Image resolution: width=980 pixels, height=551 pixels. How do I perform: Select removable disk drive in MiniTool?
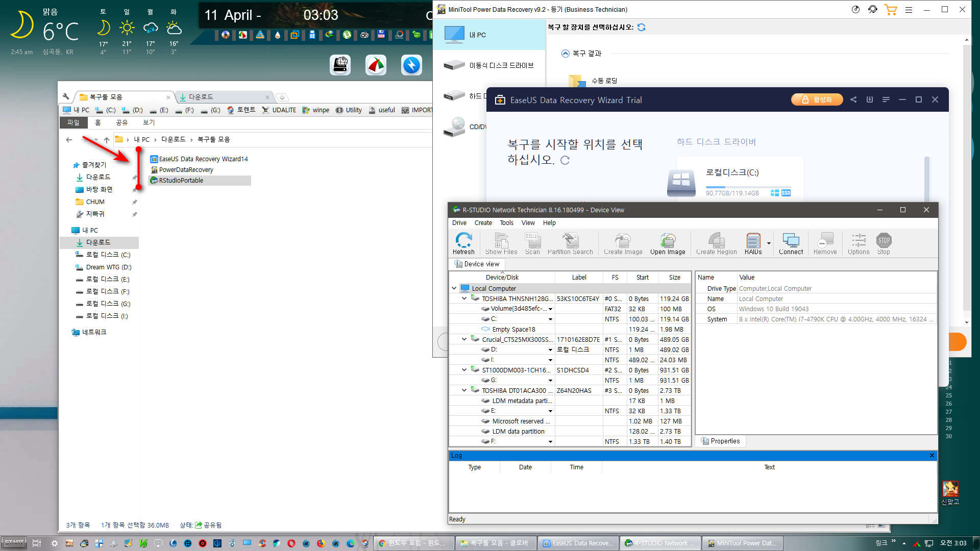489,65
